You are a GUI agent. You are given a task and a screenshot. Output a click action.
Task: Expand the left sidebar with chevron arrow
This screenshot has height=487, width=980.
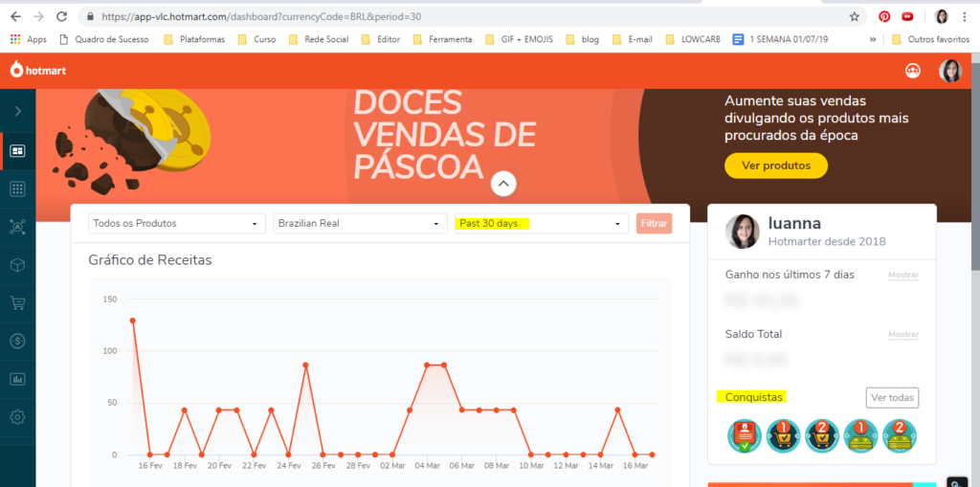click(x=17, y=112)
